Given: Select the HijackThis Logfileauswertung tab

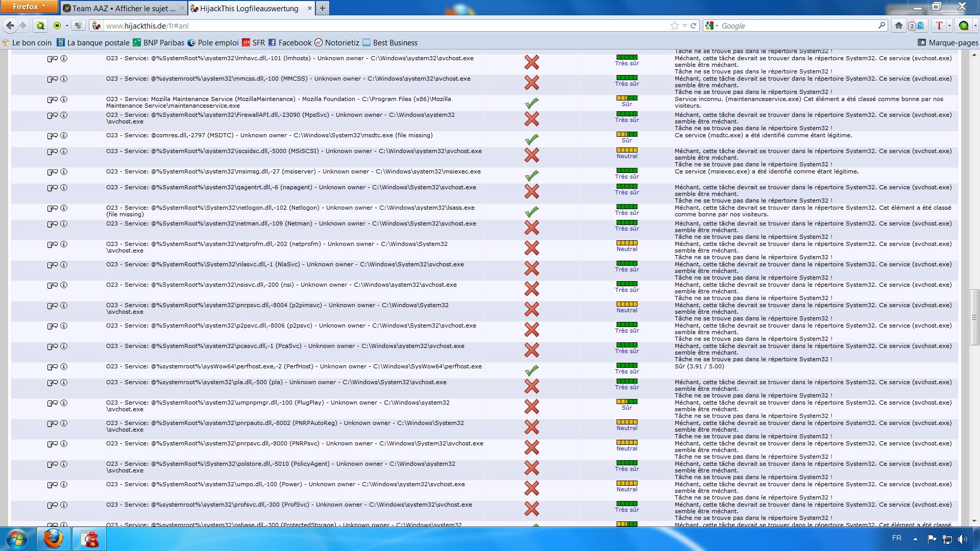Looking at the screenshot, I should coord(250,8).
